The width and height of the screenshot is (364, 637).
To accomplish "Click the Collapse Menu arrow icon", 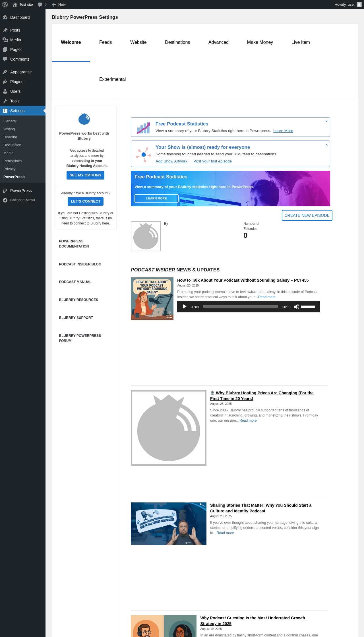I will [x=5, y=200].
